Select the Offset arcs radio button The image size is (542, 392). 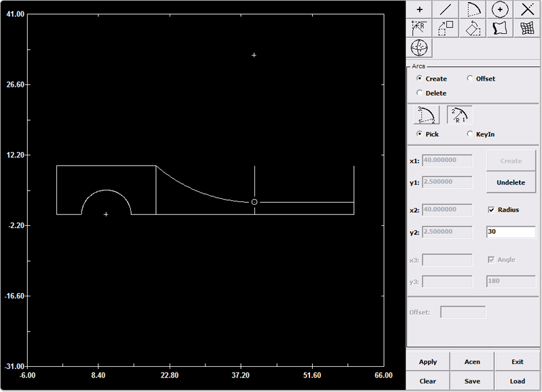[470, 79]
